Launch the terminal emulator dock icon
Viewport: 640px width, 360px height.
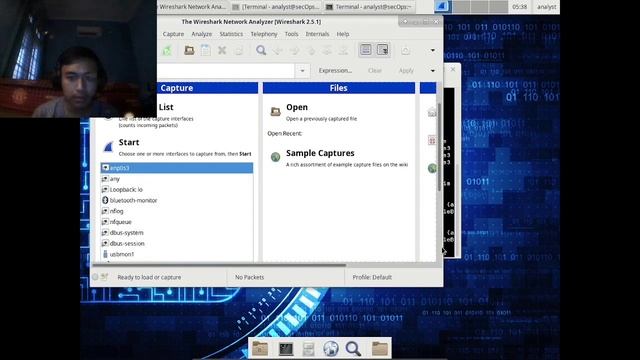pyautogui.click(x=286, y=349)
